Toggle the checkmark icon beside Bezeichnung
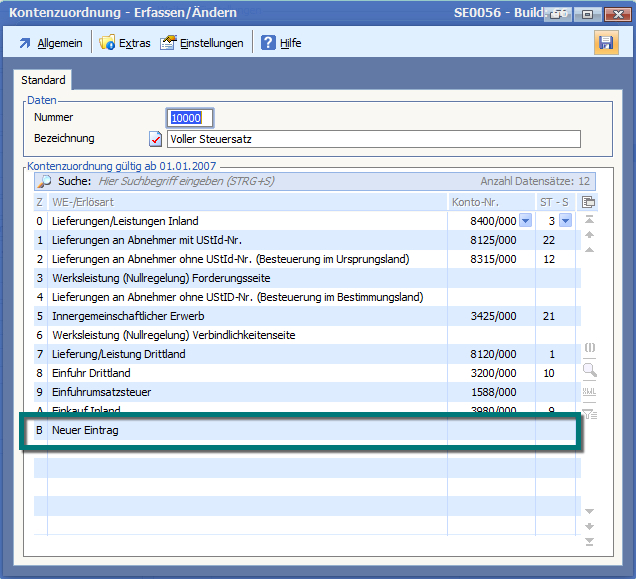This screenshot has height=579, width=636. coord(155,139)
